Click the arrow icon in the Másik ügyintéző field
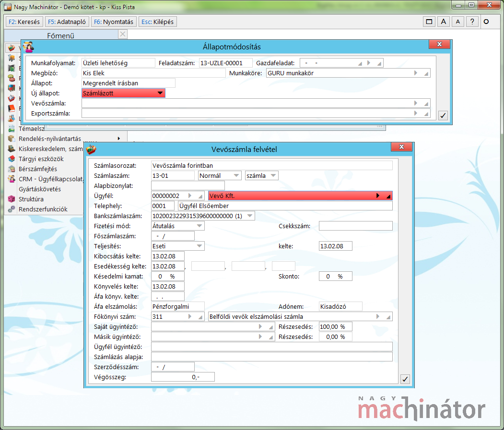 [x=260, y=337]
